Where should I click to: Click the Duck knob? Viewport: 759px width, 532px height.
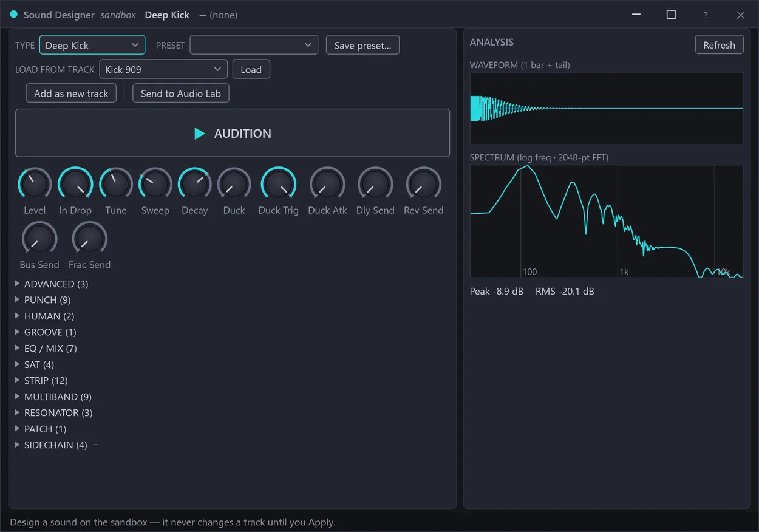(234, 184)
